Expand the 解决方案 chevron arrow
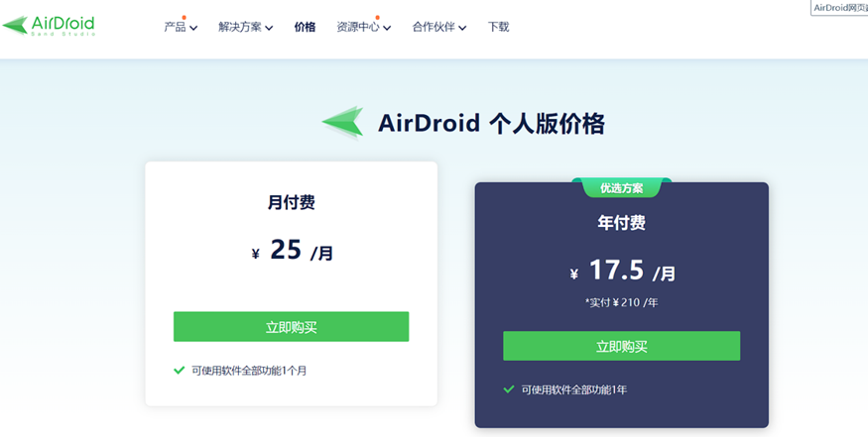Image resolution: width=868 pixels, height=437 pixels. (x=269, y=28)
